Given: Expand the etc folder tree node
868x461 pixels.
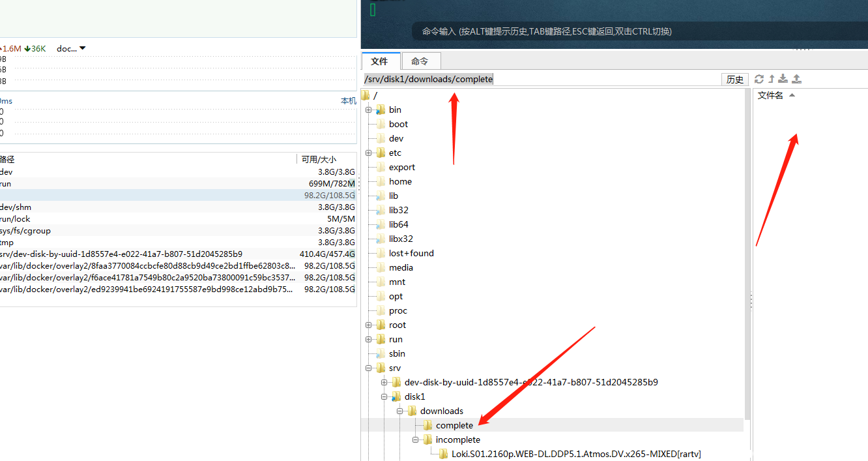Looking at the screenshot, I should coord(369,153).
